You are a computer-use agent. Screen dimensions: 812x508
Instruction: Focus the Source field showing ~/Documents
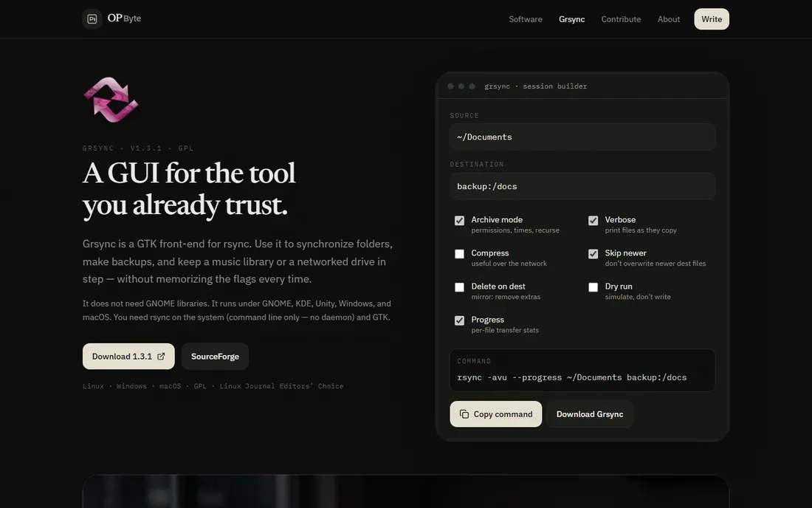582,137
